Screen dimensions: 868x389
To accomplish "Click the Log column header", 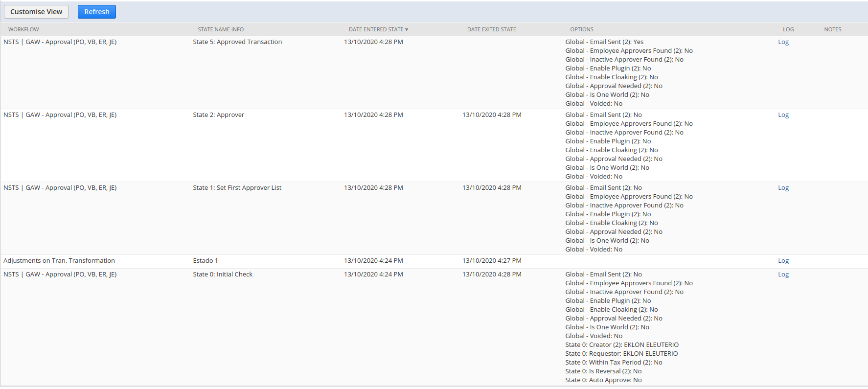I will click(x=788, y=29).
